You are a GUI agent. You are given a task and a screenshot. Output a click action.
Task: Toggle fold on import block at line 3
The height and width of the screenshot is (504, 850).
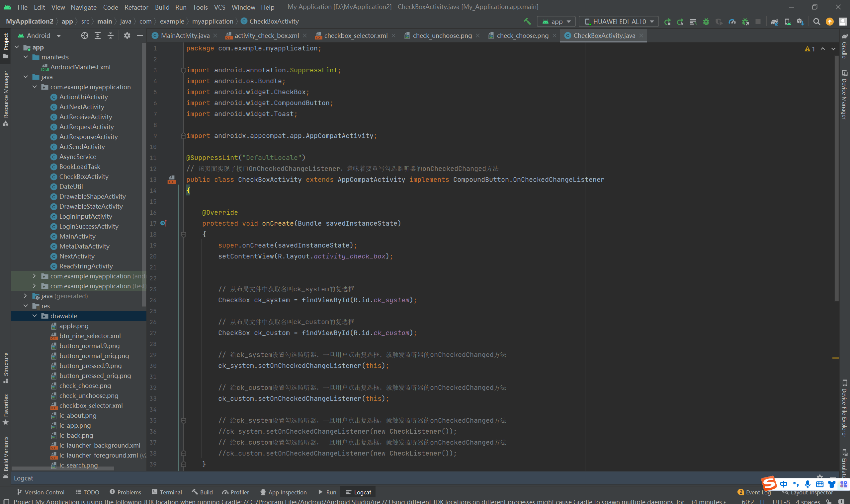click(184, 70)
